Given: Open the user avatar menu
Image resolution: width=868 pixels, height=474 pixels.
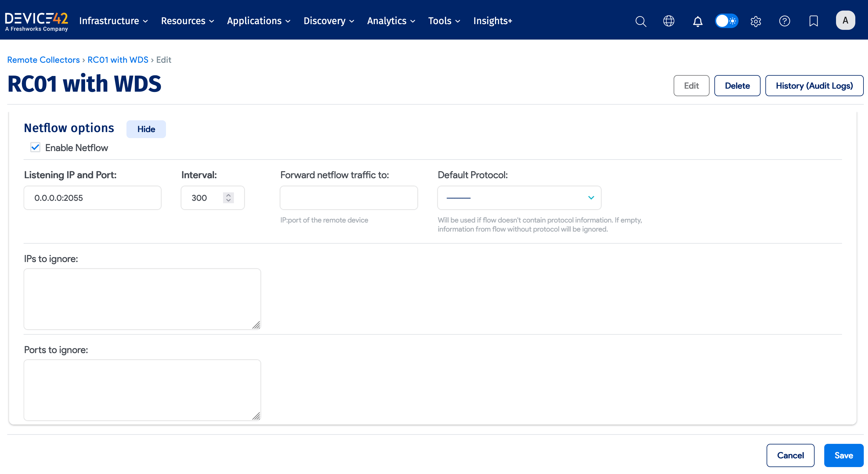Looking at the screenshot, I should tap(846, 20).
